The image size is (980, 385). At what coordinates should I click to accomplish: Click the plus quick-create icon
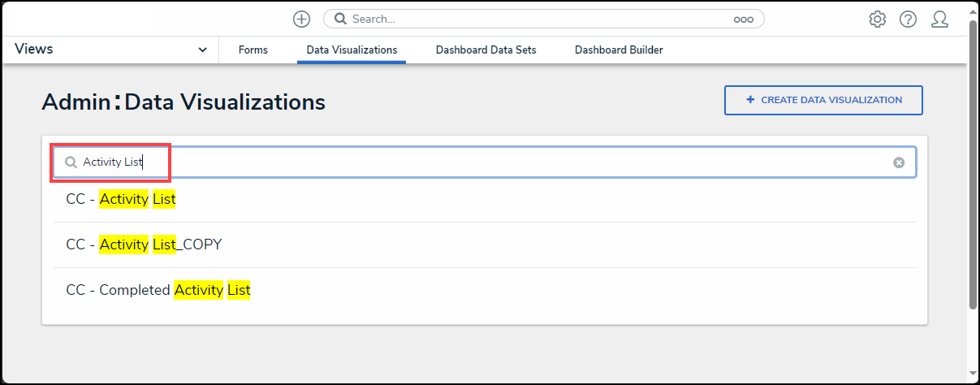(302, 19)
